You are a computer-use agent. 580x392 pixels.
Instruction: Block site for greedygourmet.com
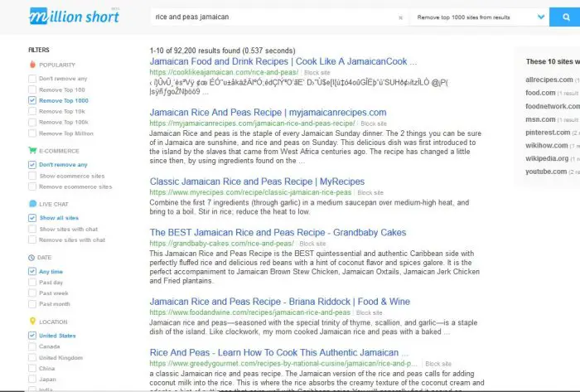click(x=438, y=364)
